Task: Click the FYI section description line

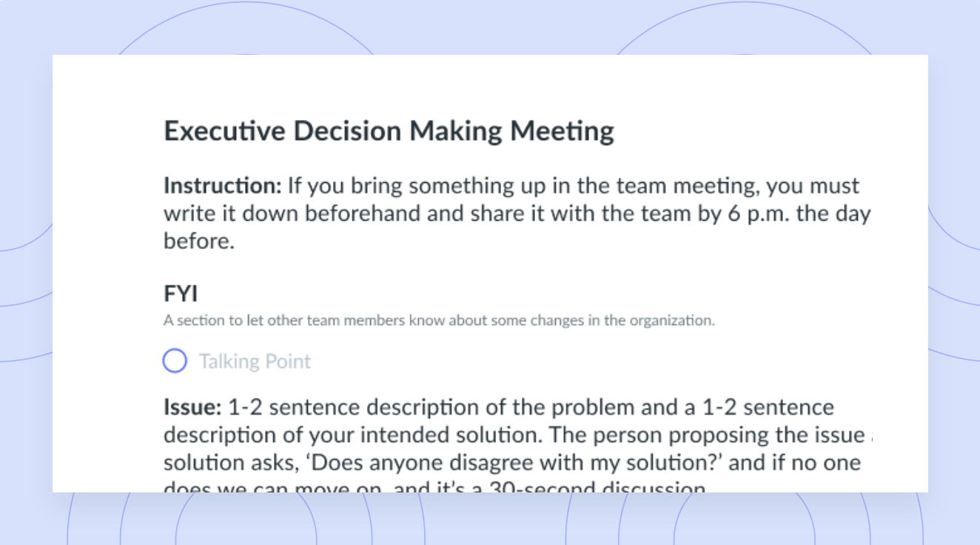Action: point(439,321)
